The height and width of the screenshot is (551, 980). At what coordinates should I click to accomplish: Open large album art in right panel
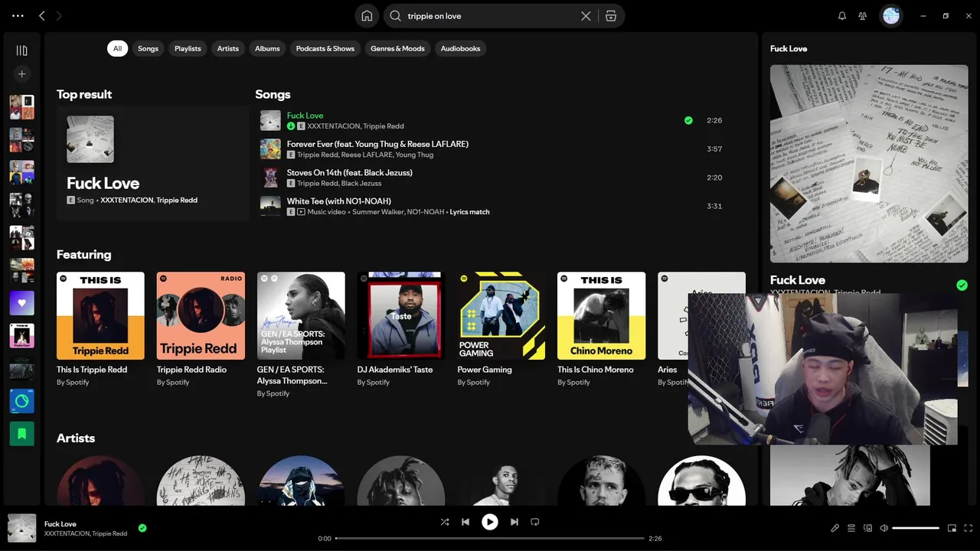point(869,164)
